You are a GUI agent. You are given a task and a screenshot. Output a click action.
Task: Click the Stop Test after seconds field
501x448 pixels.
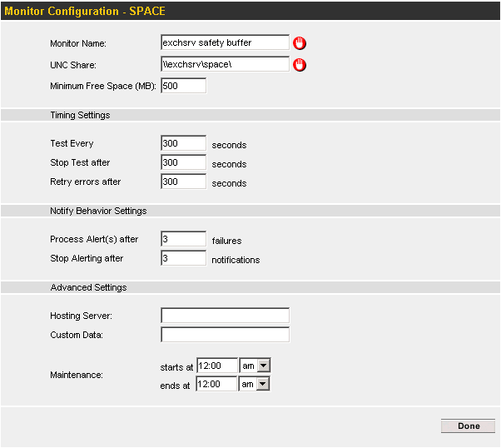tap(184, 162)
